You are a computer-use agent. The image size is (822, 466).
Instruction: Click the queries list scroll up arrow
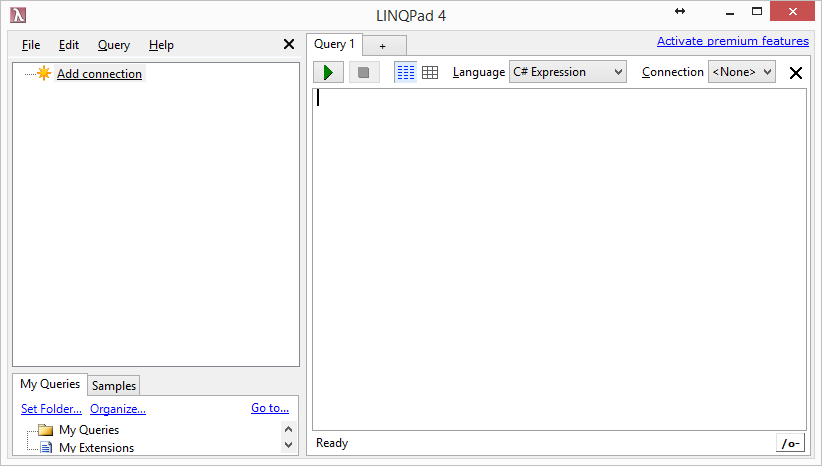[x=288, y=429]
